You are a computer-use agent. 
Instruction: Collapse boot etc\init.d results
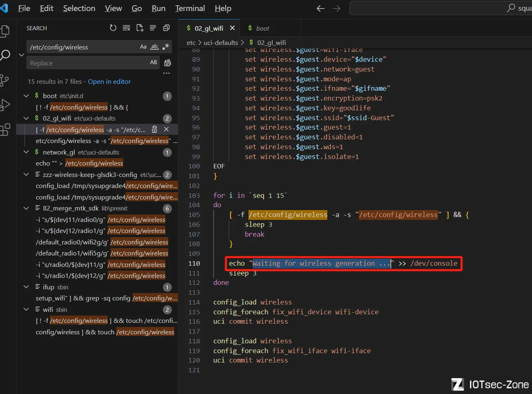(26, 96)
